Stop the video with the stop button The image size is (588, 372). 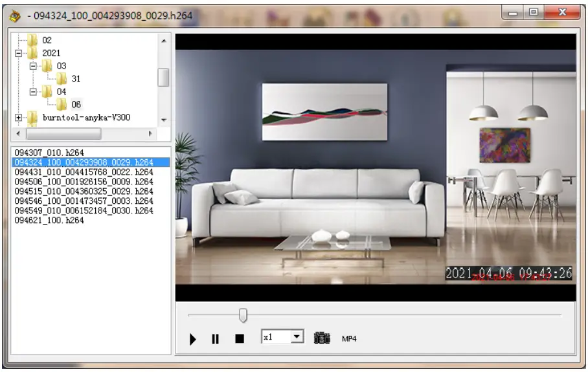240,338
